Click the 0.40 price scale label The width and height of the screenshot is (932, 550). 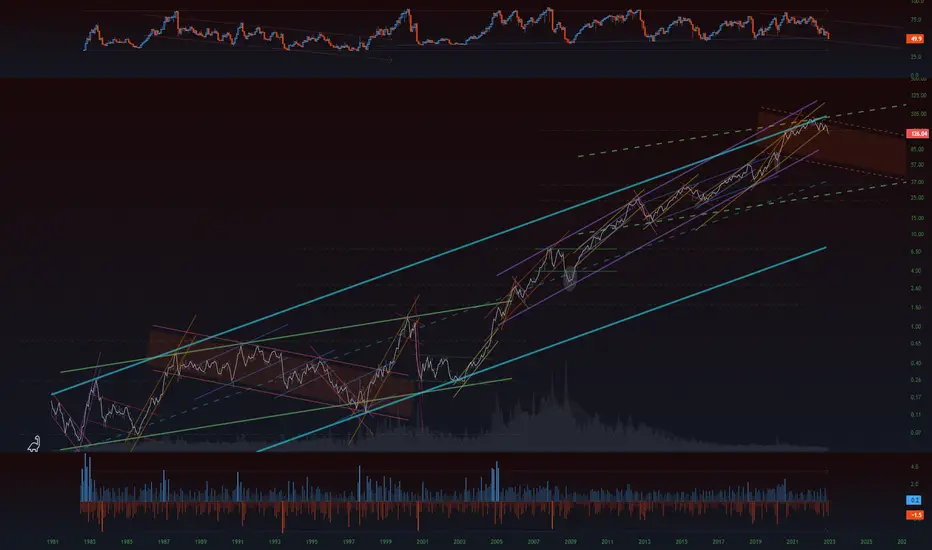[x=916, y=363]
